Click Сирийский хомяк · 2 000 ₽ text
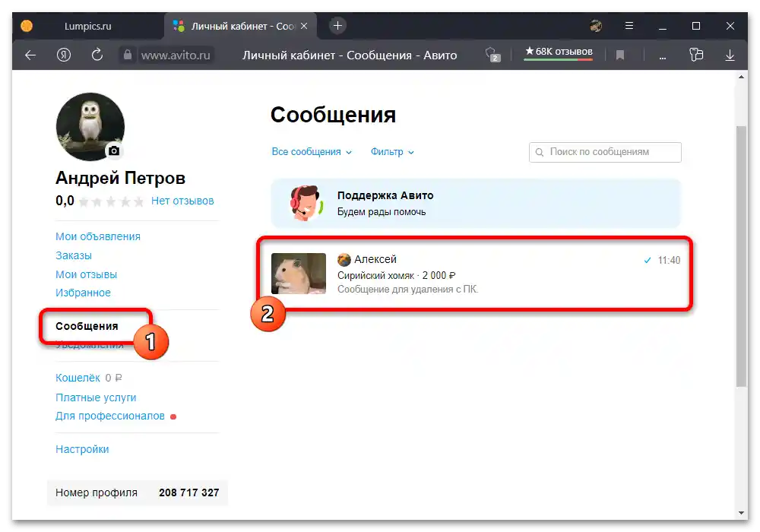This screenshot has height=532, width=760. [x=397, y=275]
